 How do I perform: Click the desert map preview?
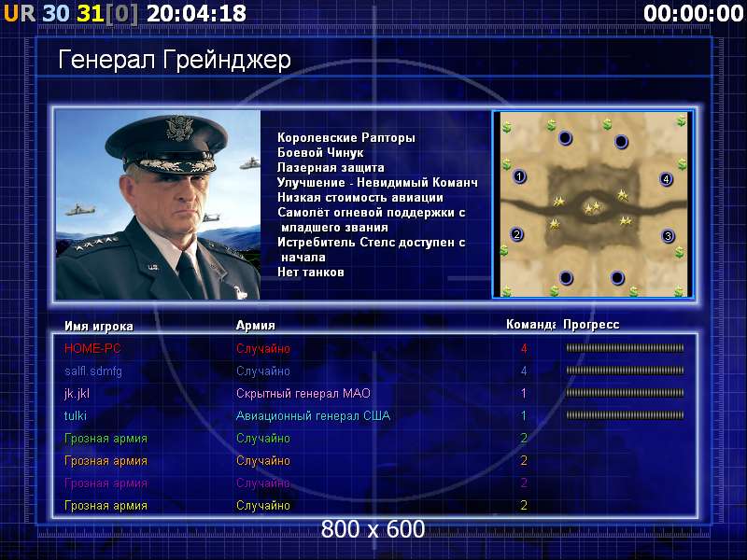pyautogui.click(x=593, y=204)
